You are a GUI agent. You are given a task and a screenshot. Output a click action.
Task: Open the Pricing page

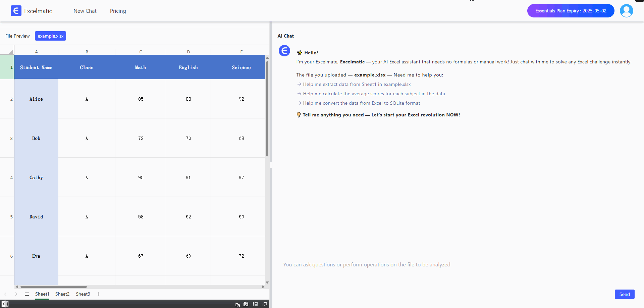click(118, 11)
